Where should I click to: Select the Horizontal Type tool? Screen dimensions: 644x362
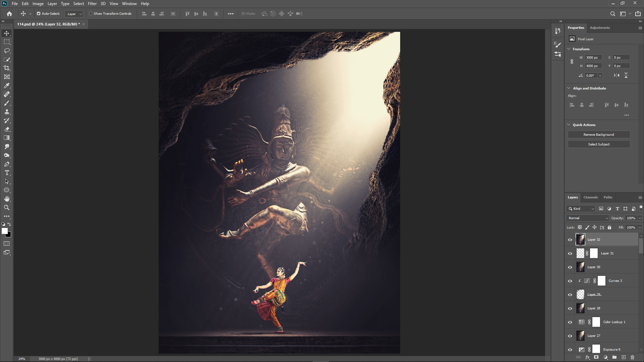[x=7, y=173]
